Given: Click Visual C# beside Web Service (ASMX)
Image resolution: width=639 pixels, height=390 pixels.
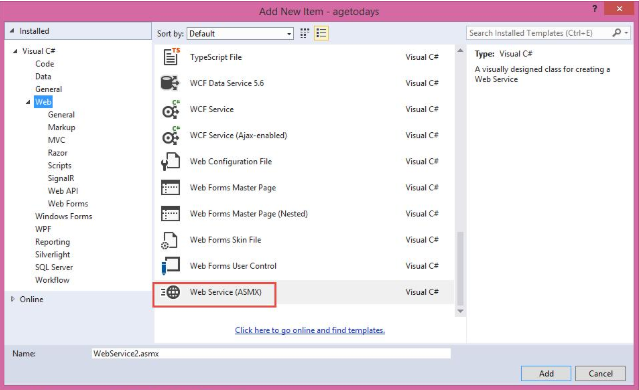Looking at the screenshot, I should (x=422, y=292).
